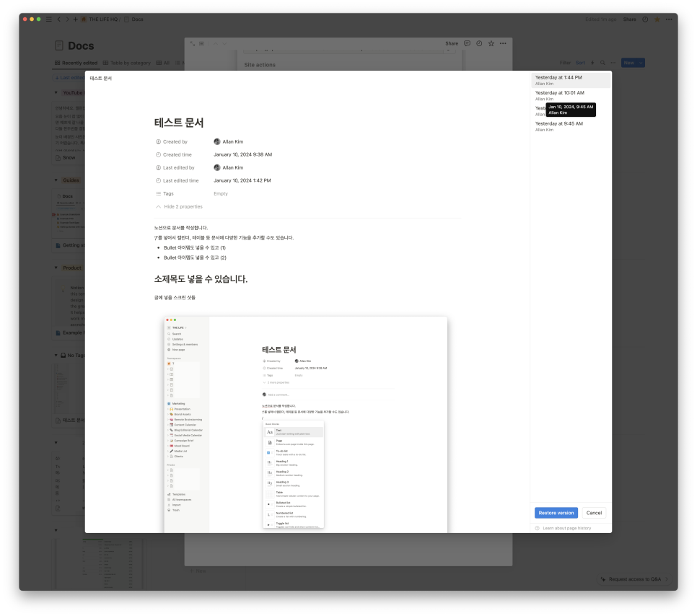Switch to the Table by category view

[127, 63]
